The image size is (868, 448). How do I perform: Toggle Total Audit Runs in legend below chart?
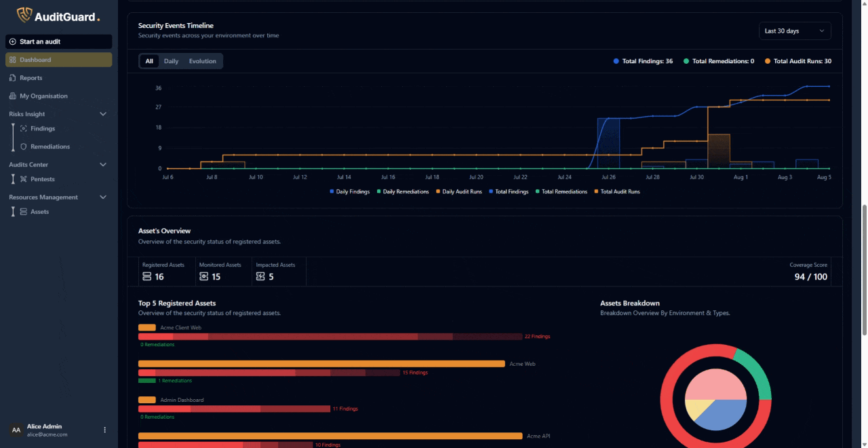click(x=617, y=192)
